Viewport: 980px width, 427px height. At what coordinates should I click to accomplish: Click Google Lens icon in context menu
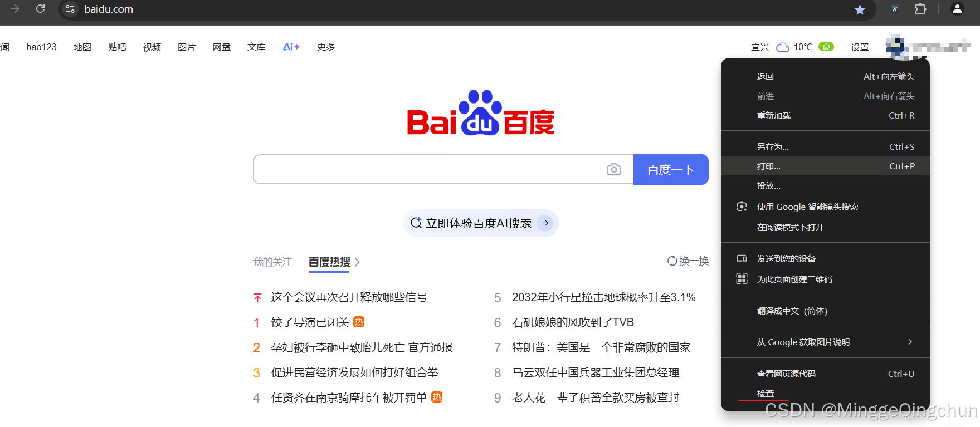pos(742,207)
